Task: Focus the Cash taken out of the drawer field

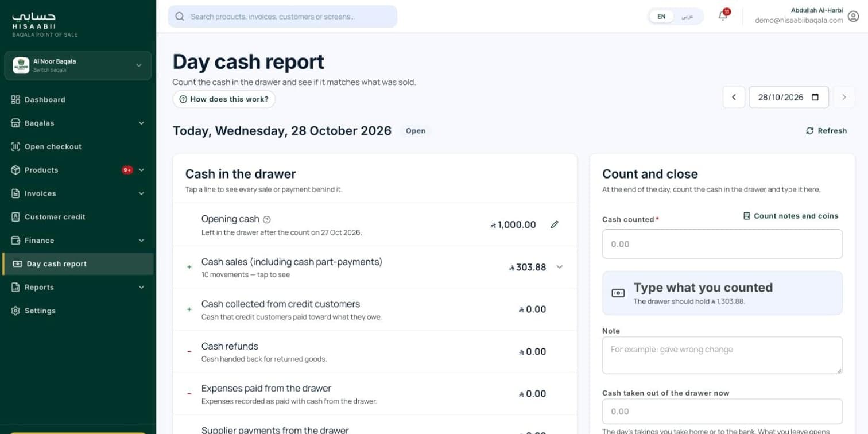Action: click(x=722, y=412)
